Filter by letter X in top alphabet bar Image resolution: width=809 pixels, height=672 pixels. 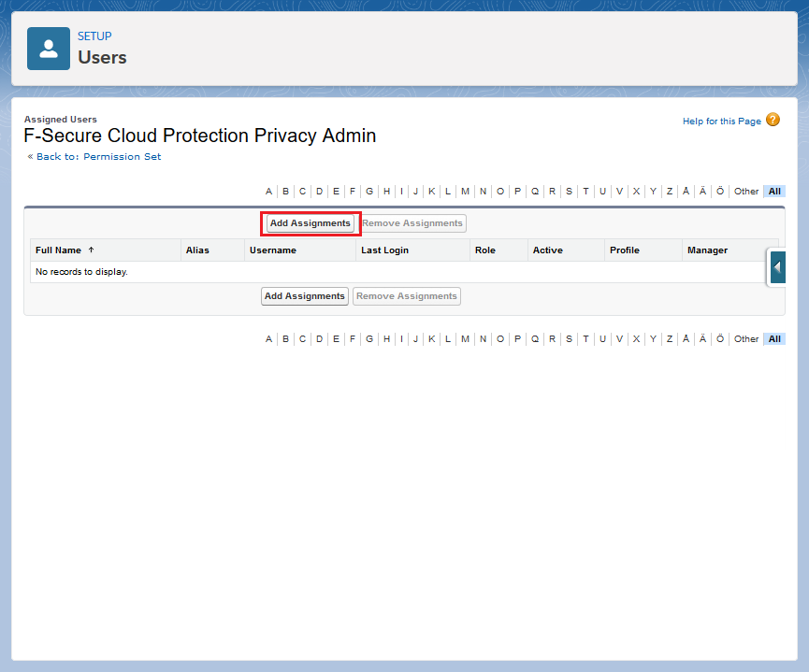click(636, 192)
